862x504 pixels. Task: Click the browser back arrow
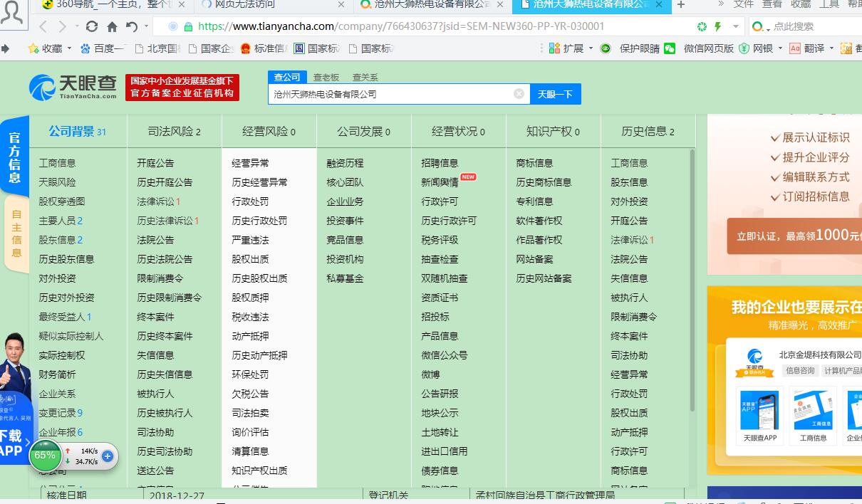click(43, 27)
